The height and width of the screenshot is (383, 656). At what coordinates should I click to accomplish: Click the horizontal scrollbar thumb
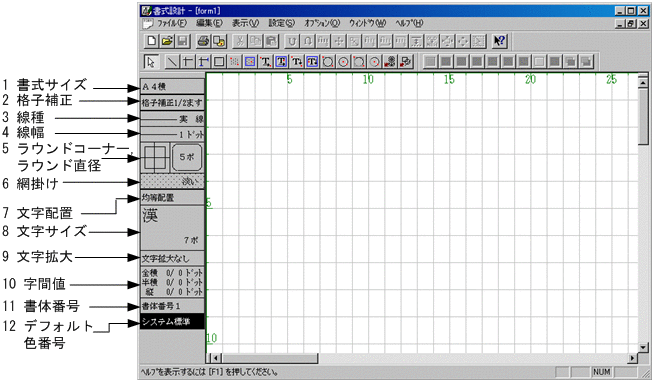click(x=269, y=358)
